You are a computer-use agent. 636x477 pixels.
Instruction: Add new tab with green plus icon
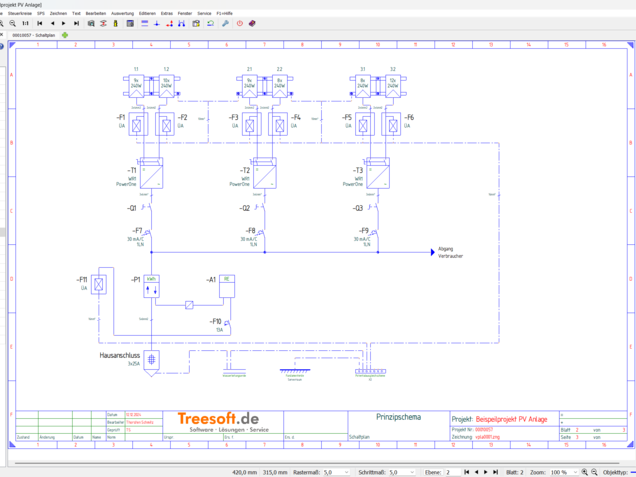coord(65,35)
